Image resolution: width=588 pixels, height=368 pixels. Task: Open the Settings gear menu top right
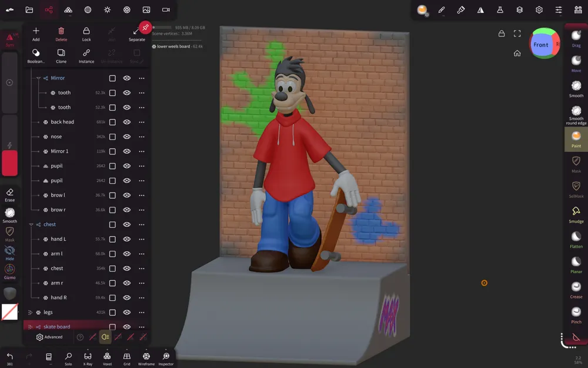coord(539,10)
